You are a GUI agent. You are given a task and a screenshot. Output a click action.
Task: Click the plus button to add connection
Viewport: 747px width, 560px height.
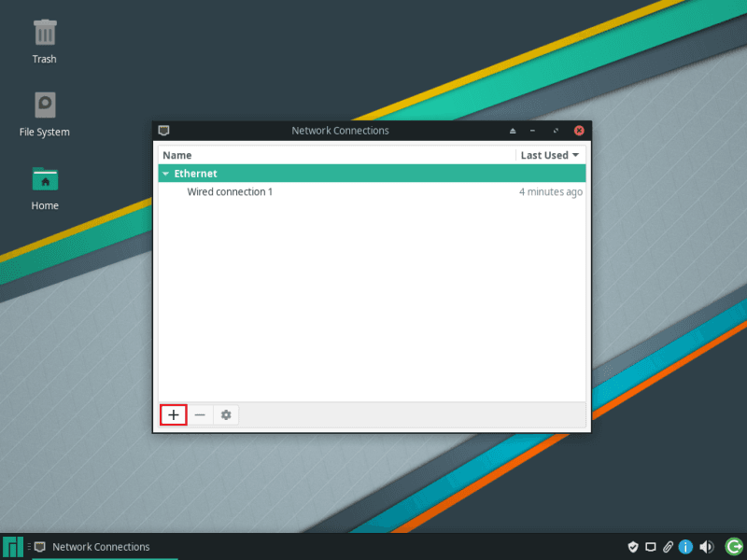coord(174,414)
